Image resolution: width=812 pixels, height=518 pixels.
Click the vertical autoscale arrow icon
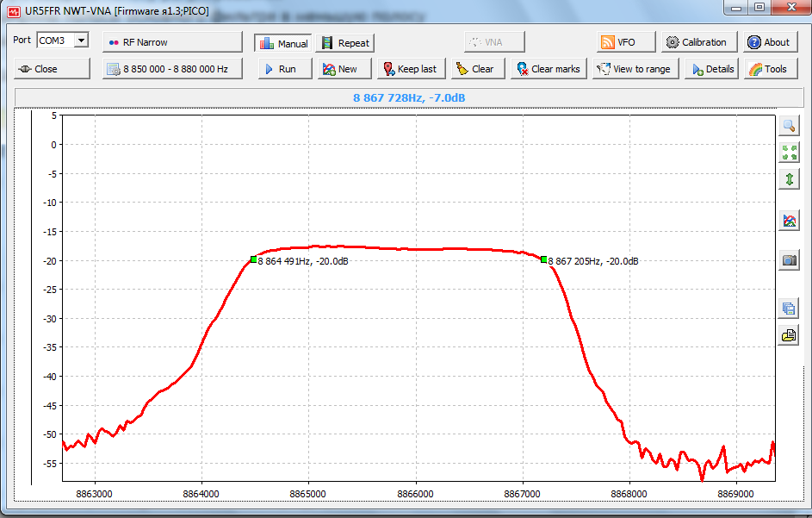(789, 179)
